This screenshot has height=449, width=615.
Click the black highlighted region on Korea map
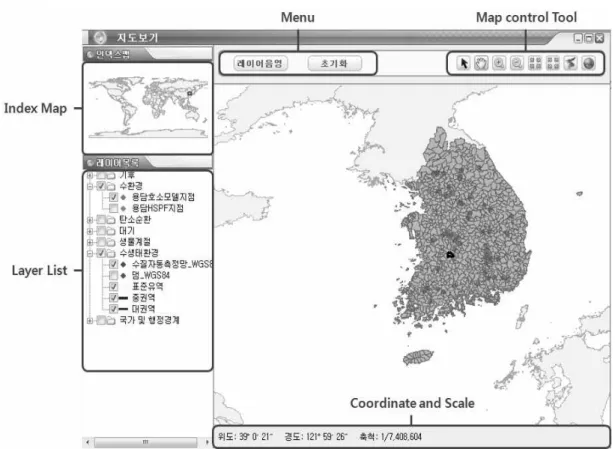450,254
